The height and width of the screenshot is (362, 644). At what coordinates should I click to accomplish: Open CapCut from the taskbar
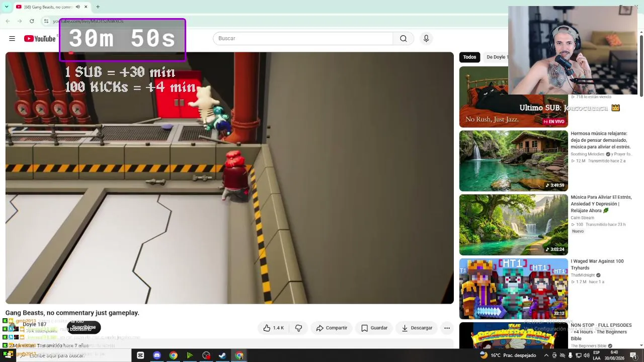[x=140, y=355]
